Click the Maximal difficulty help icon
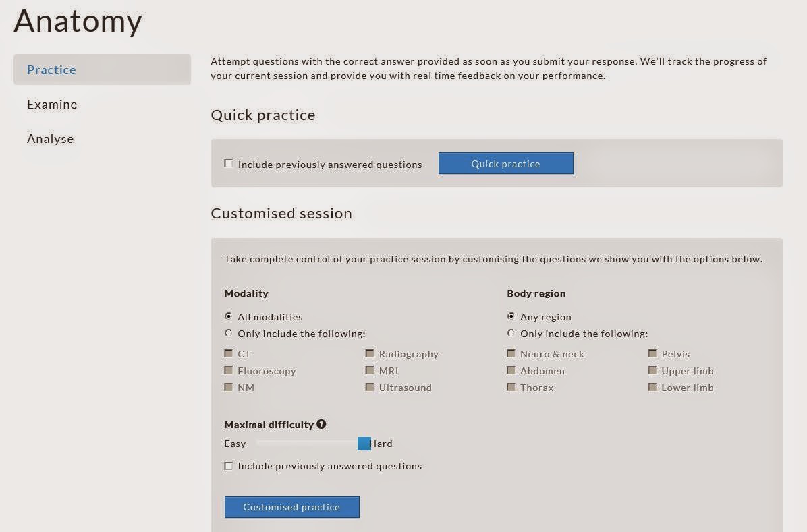Viewport: 807px width, 532px height. 321,424
